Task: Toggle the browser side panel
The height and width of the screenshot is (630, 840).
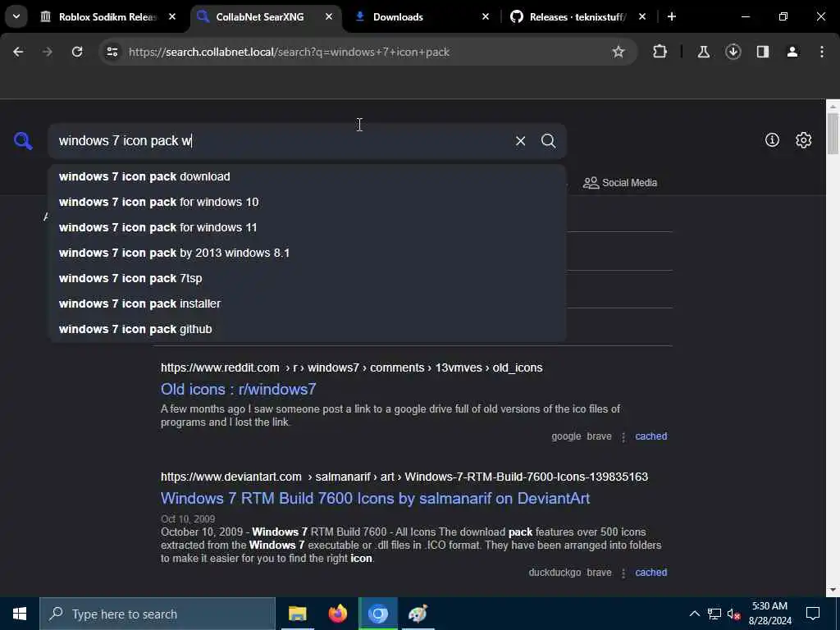Action: point(763,52)
